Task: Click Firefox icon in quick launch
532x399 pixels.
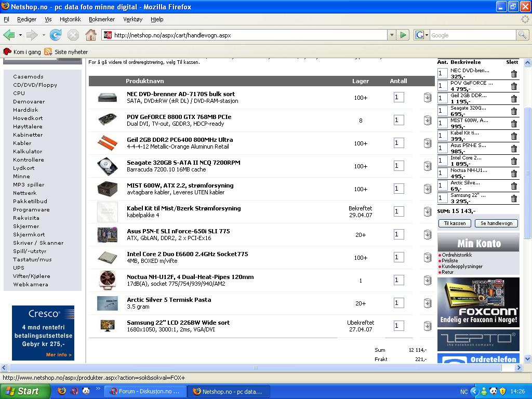Action: pos(62,391)
